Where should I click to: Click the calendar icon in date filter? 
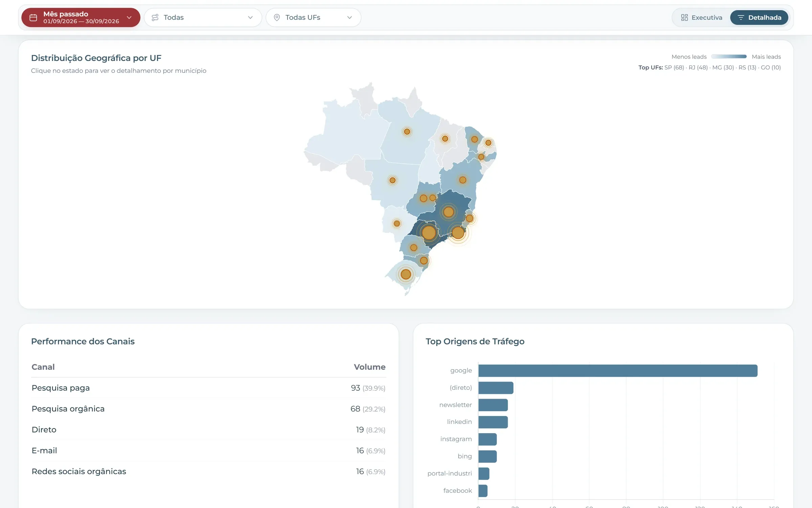(33, 18)
